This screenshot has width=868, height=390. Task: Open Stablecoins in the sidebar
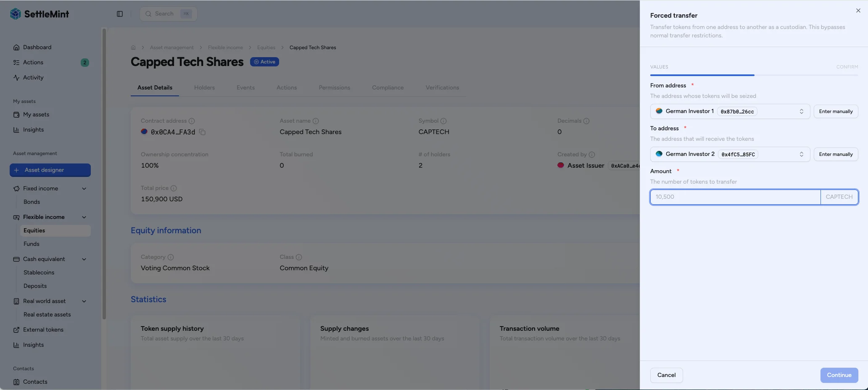39,272
